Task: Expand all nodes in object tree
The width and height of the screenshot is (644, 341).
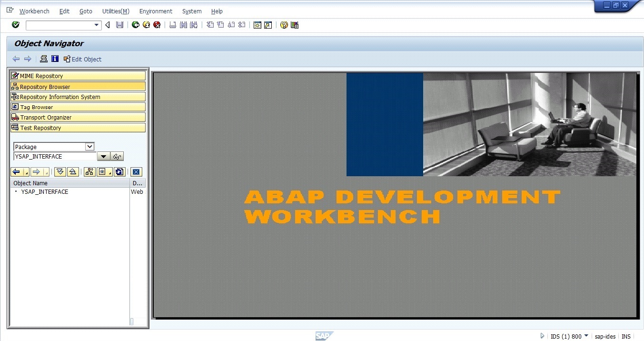Action: point(60,172)
